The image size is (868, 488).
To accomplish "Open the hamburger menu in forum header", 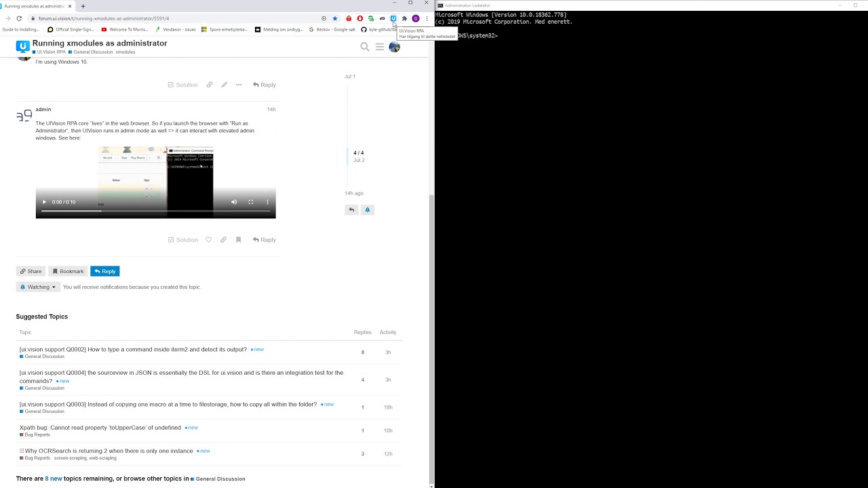I will [x=380, y=47].
